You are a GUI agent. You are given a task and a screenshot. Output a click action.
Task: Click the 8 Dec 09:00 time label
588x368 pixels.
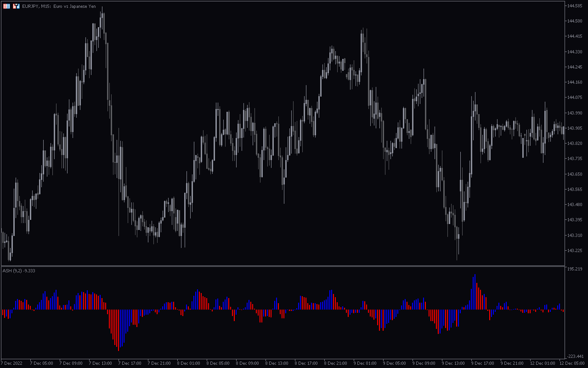(247, 363)
